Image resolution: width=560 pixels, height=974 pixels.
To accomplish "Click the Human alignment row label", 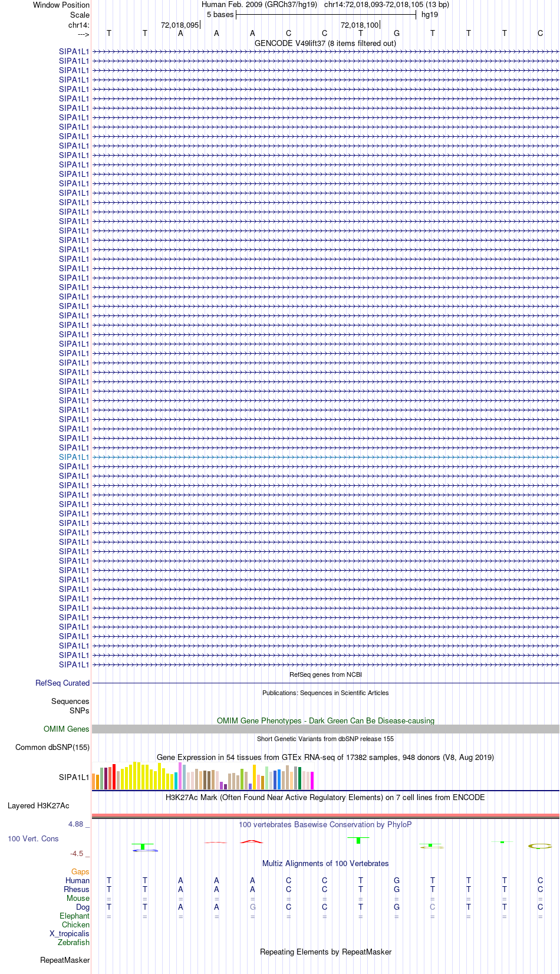I will pos(77,880).
